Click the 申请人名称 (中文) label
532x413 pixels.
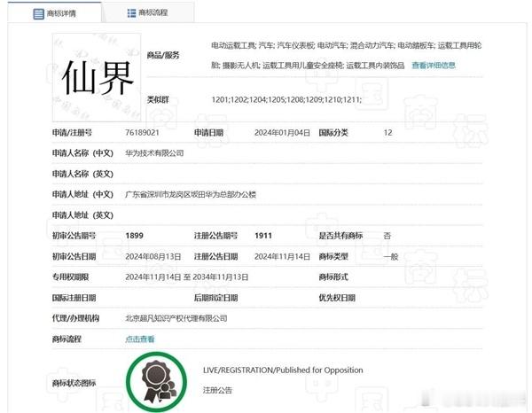[x=82, y=153]
